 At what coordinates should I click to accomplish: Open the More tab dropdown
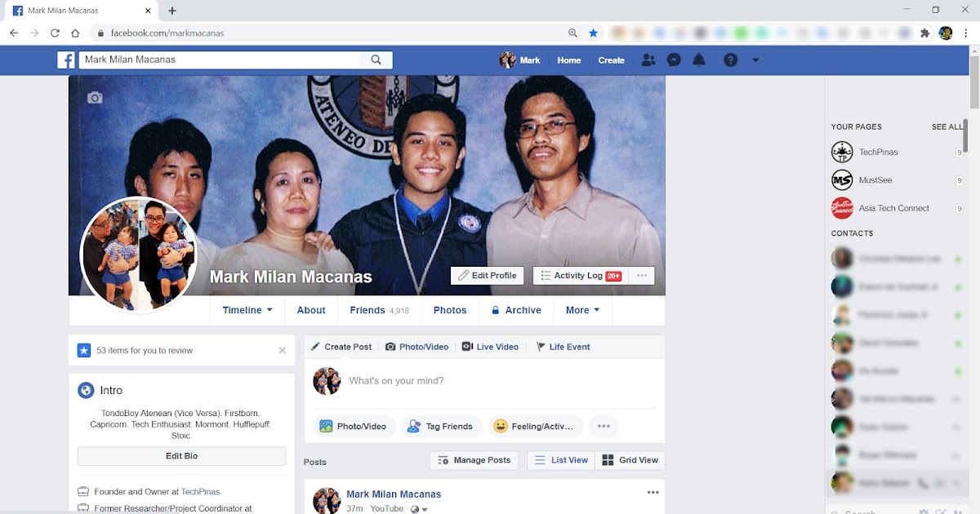pyautogui.click(x=582, y=310)
